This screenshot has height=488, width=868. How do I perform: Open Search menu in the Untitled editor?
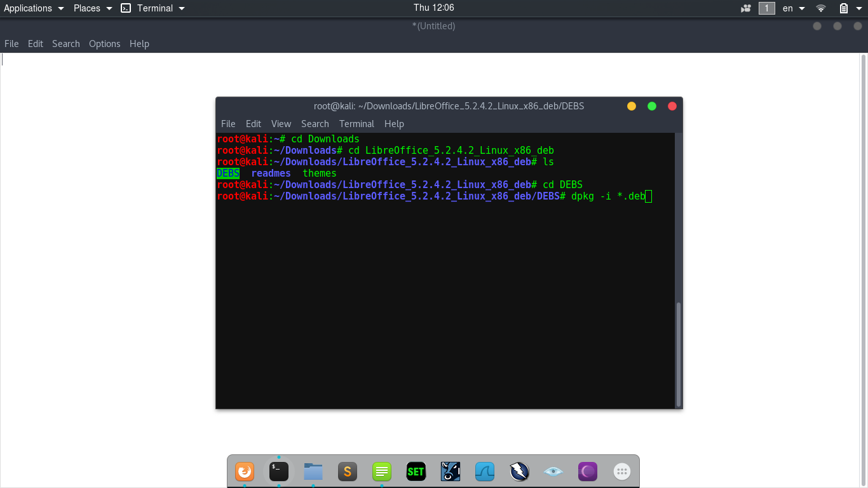click(66, 44)
